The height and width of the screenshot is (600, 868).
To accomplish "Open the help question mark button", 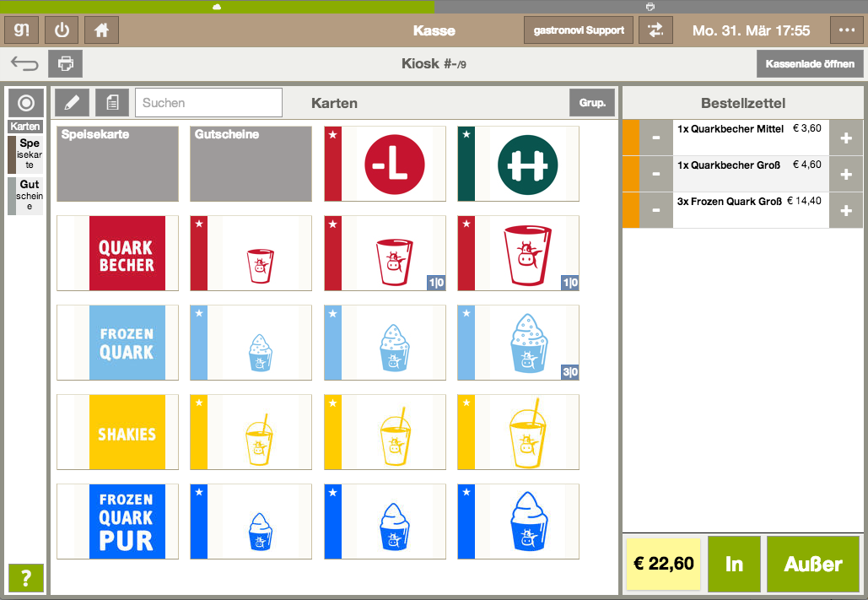I will (x=25, y=578).
